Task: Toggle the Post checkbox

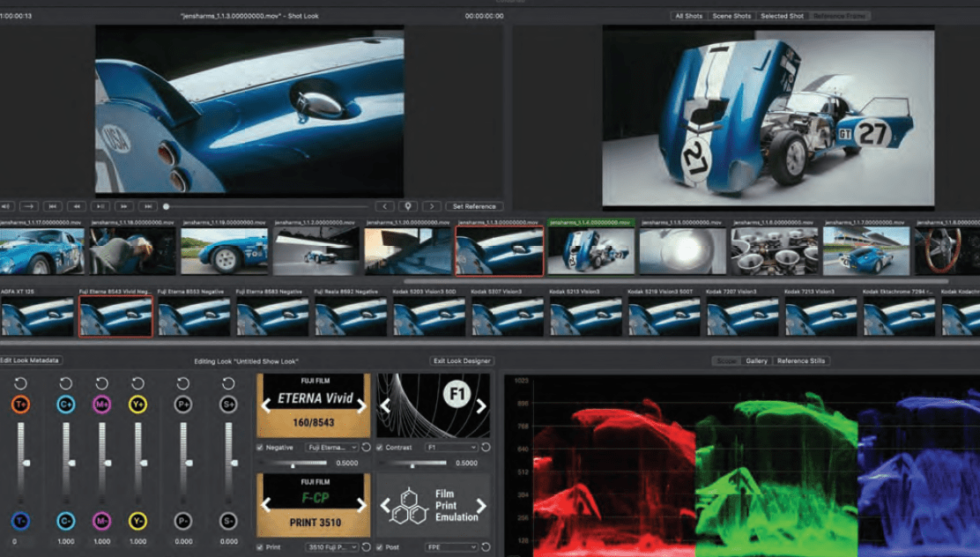Action: [x=379, y=547]
